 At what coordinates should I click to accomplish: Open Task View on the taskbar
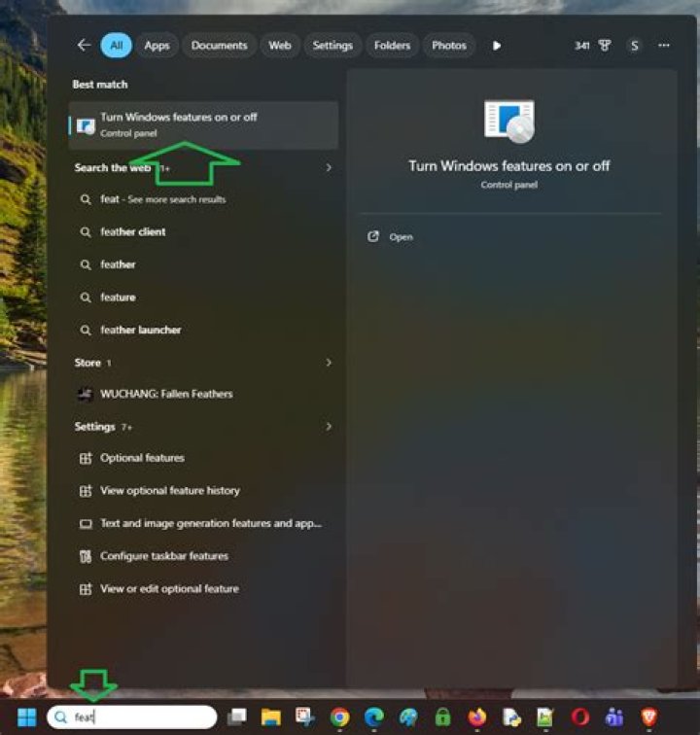point(237,717)
